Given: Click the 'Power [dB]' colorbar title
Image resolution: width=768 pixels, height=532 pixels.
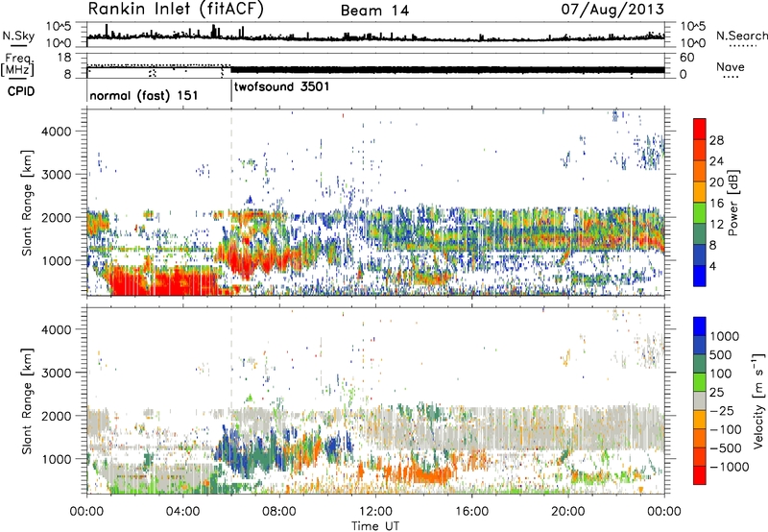Looking at the screenshot, I should pyautogui.click(x=732, y=203).
